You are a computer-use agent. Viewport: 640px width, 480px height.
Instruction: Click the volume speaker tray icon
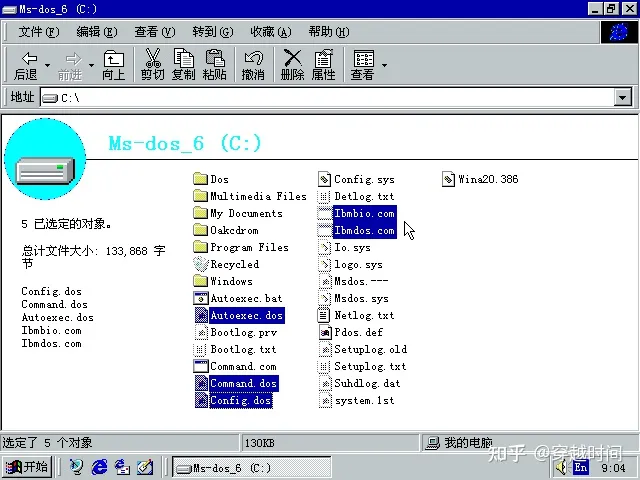[562, 468]
